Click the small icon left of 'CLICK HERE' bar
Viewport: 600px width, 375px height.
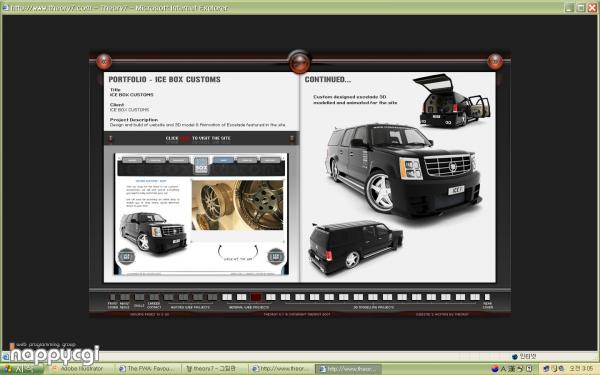click(111, 138)
